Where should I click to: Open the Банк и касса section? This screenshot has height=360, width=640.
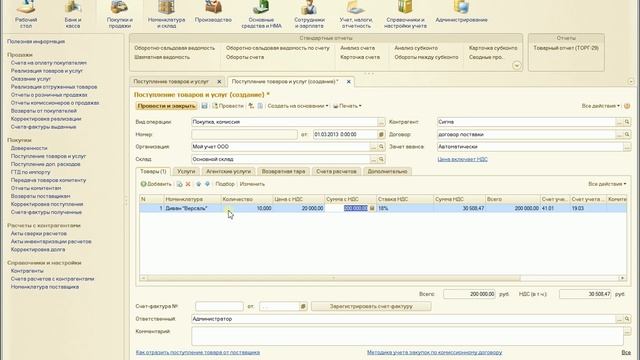[73, 15]
